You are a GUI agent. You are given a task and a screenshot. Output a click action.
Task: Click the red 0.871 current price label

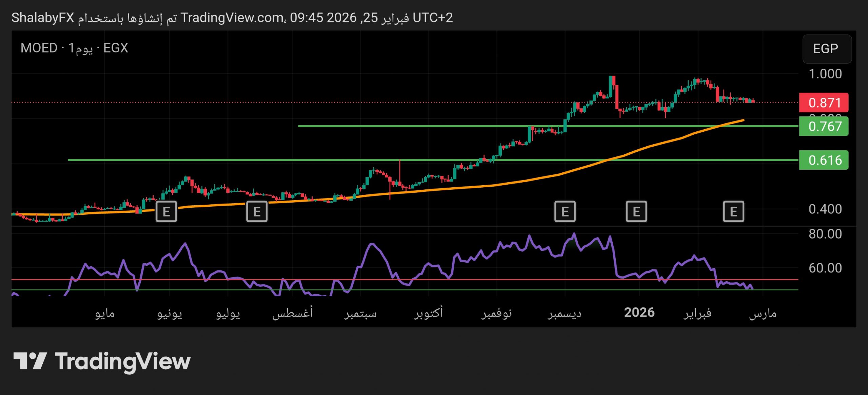824,102
